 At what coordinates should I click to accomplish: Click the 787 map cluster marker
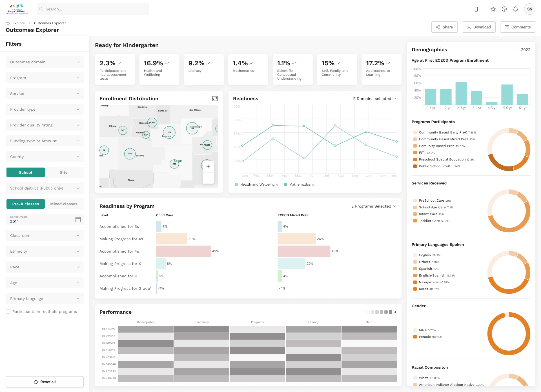tap(123, 130)
